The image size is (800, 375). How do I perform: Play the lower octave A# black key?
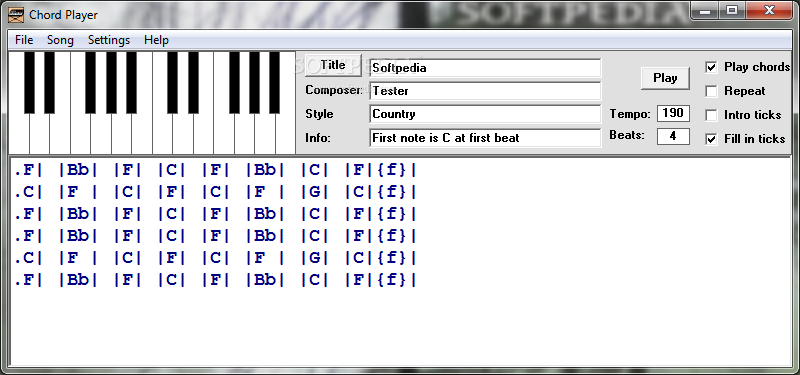[131, 83]
